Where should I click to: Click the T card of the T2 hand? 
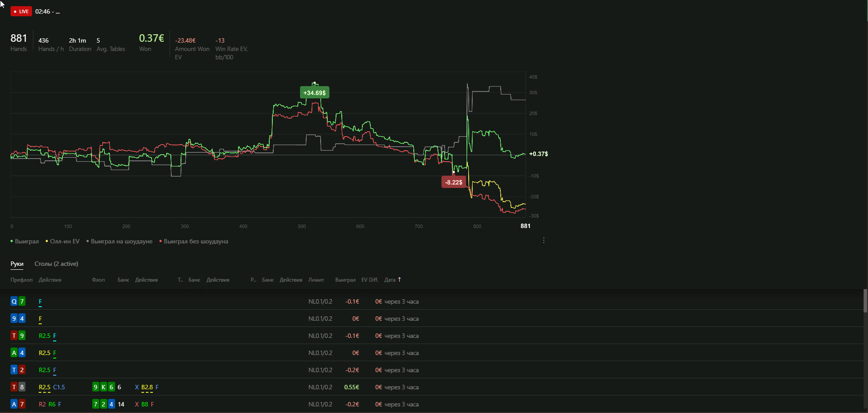14,370
